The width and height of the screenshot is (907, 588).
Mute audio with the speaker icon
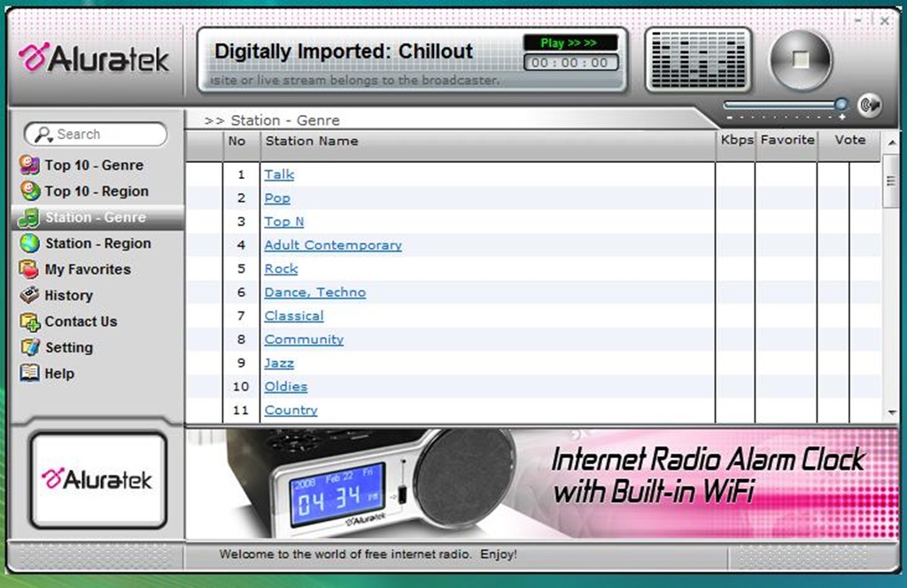pos(870,105)
